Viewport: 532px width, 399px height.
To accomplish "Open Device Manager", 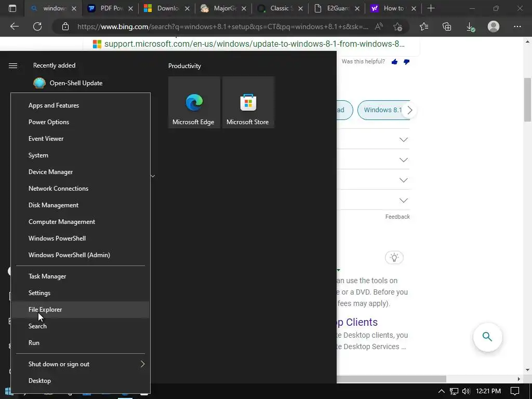I will (81, 172).
